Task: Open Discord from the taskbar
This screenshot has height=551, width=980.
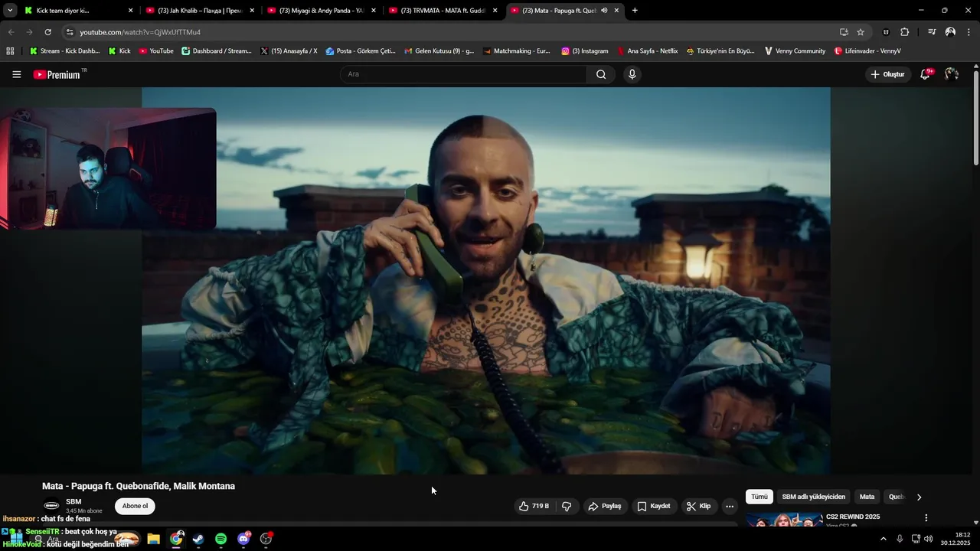Action: (243, 539)
